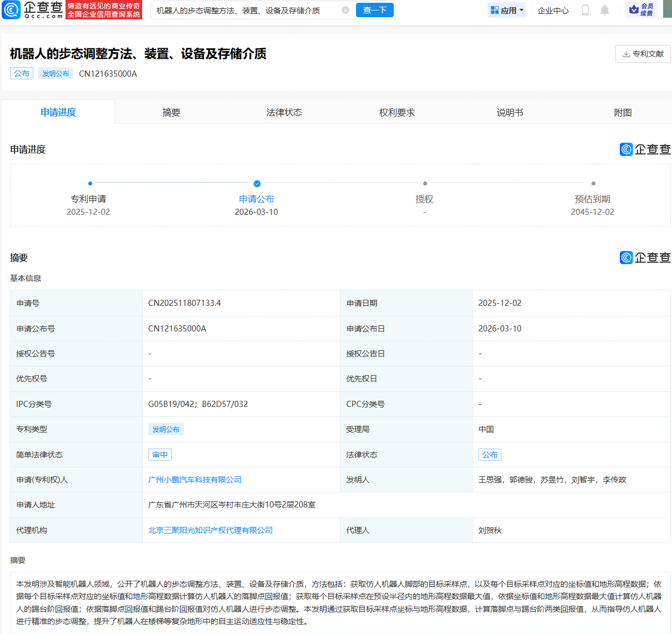
Task: Clear the search box with the x icon
Action: (346, 10)
